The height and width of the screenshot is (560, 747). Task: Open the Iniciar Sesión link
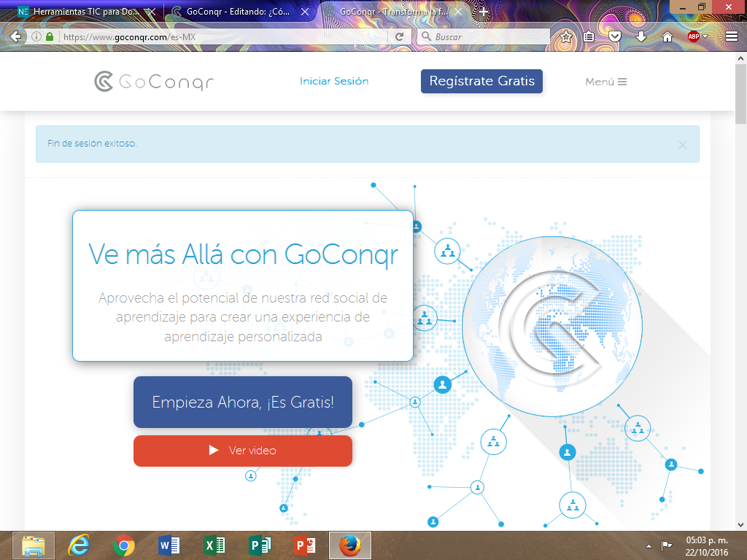coord(334,82)
